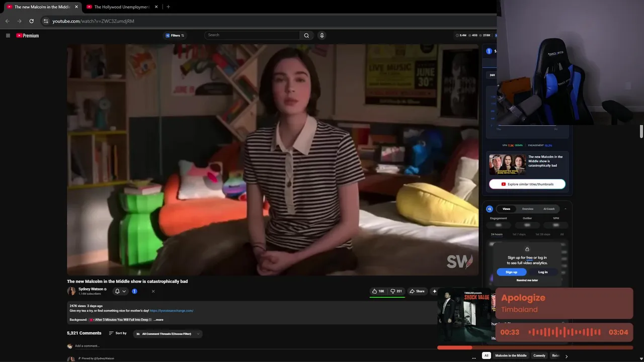This screenshot has height=362, width=644.
Task: Click the lock icon on analytics overlay
Action: coord(527,249)
